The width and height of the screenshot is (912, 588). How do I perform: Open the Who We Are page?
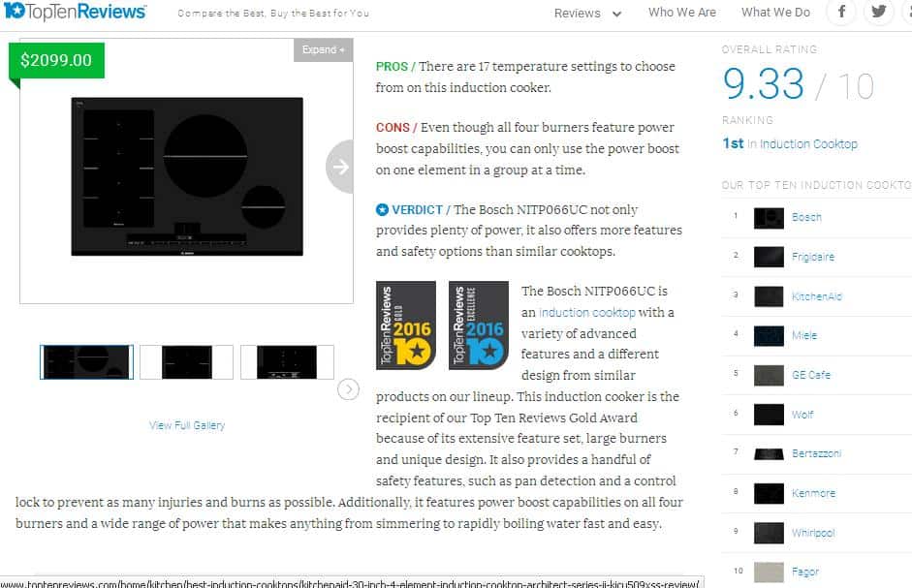682,13
